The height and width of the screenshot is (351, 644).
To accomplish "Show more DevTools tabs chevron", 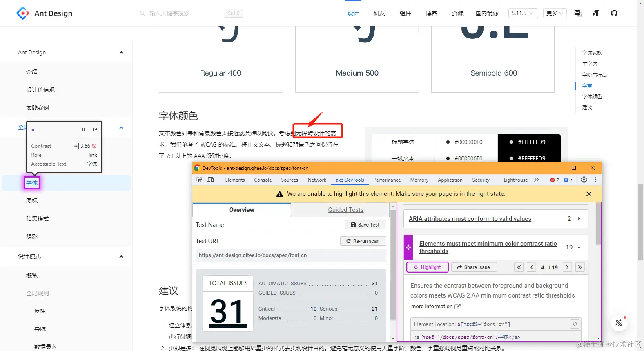I will point(537,180).
